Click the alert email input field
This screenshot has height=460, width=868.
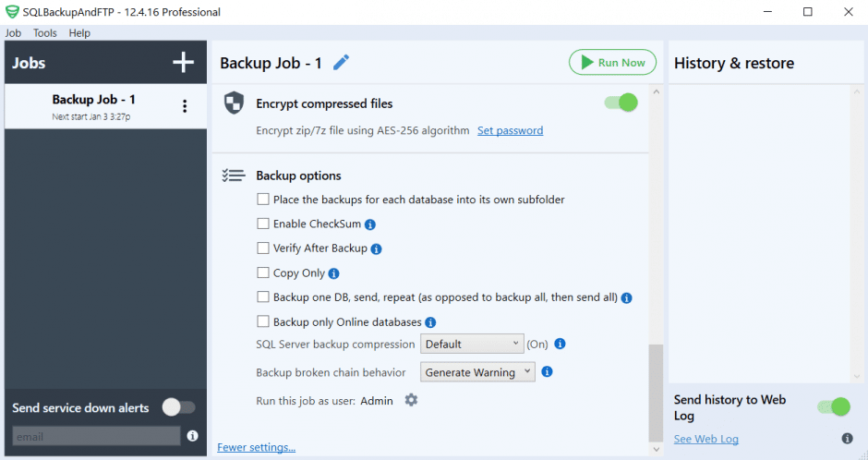pos(96,436)
